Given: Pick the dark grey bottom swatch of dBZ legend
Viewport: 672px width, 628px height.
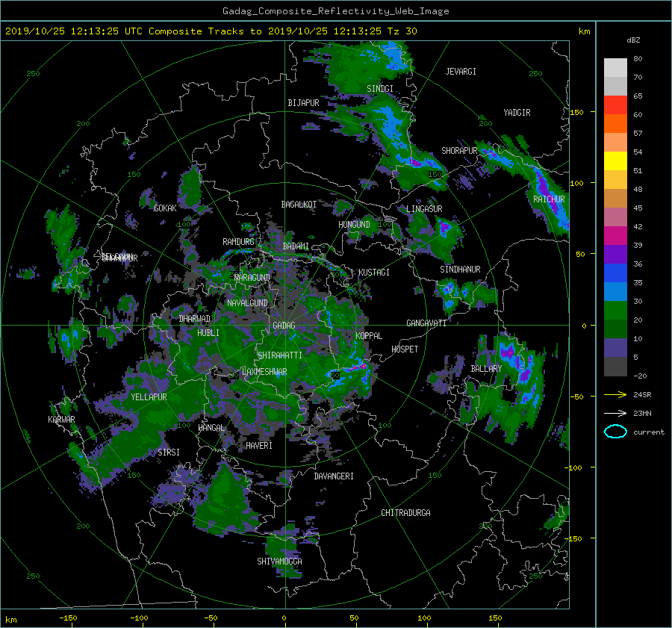Looking at the screenshot, I should pos(615,367).
